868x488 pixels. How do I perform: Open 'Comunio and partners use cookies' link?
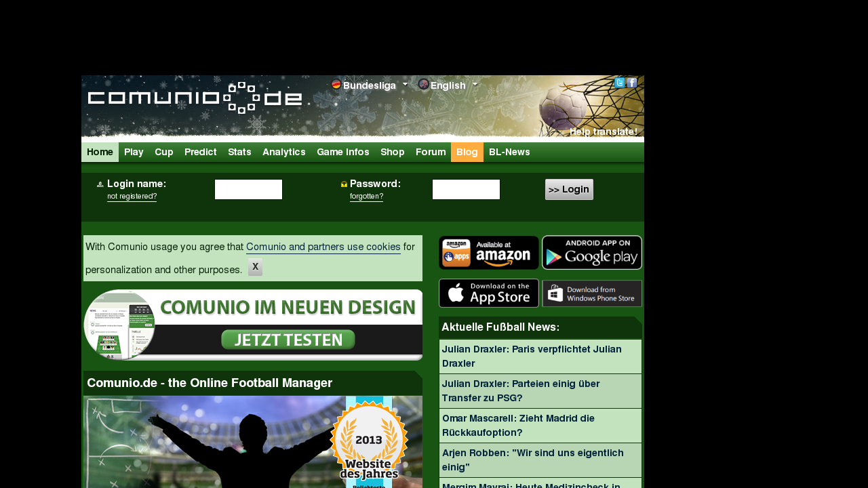tap(323, 247)
